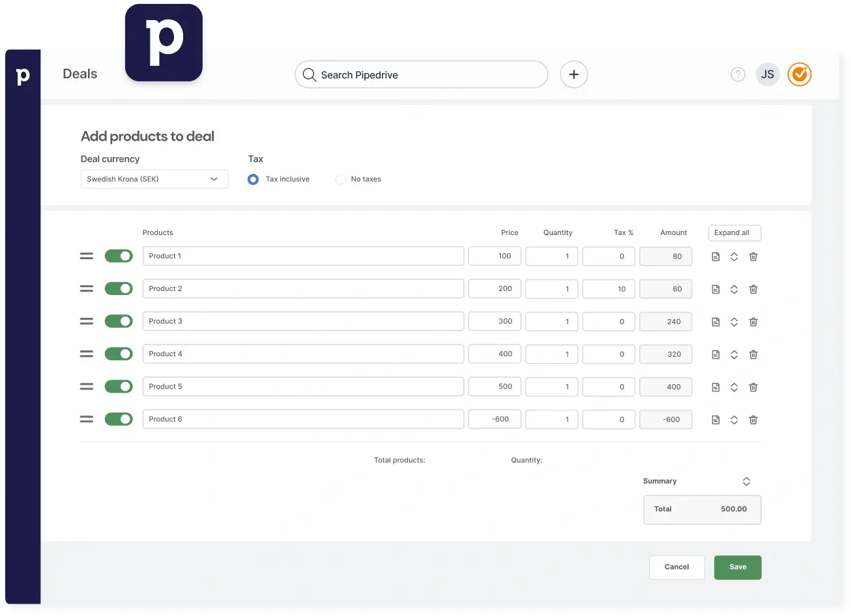Click the Product 1 name field
851x616 pixels.
pyautogui.click(x=303, y=256)
